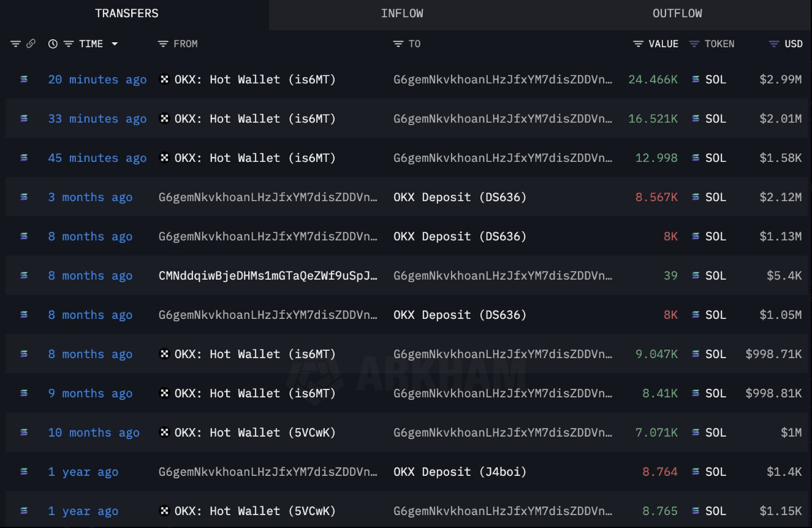This screenshot has height=528, width=812.
Task: Open the TOKEN column filter
Action: 694,44
